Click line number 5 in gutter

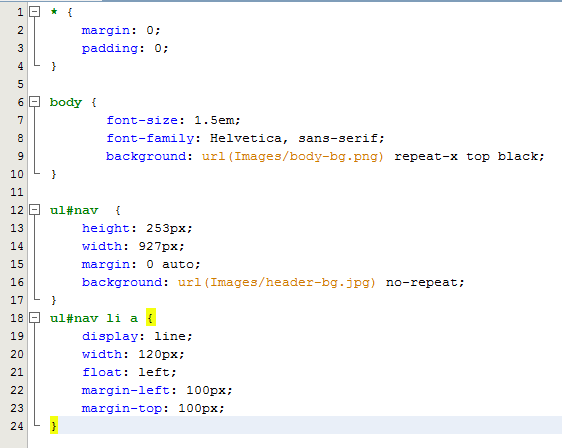(x=20, y=84)
